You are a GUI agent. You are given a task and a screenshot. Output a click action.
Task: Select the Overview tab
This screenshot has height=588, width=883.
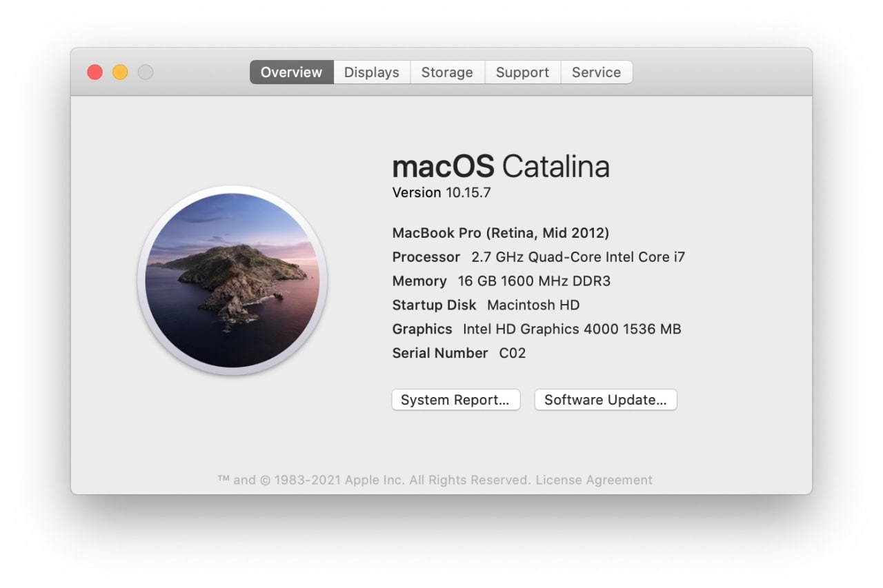click(x=291, y=72)
